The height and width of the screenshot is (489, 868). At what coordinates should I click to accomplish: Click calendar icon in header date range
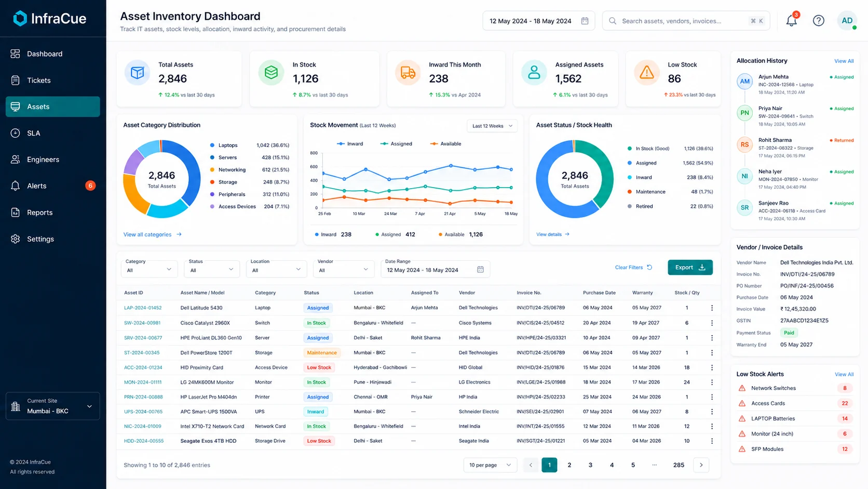(x=585, y=21)
